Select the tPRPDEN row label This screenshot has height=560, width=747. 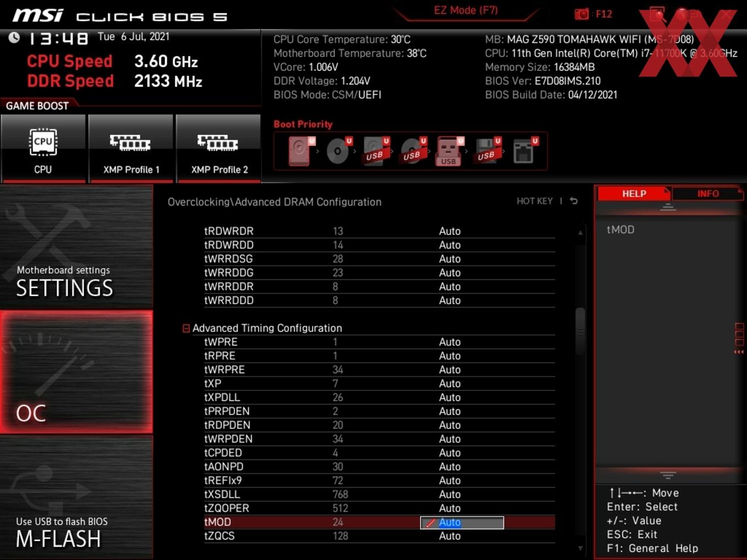coord(227,411)
